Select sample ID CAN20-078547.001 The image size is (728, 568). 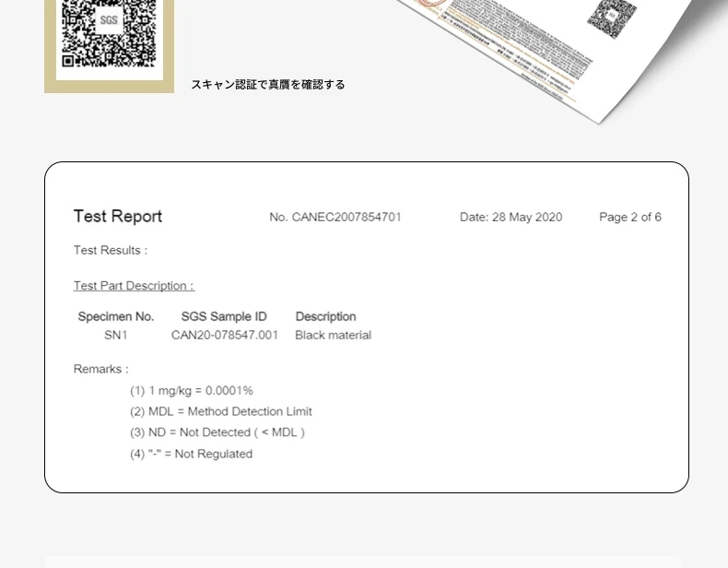(x=225, y=336)
